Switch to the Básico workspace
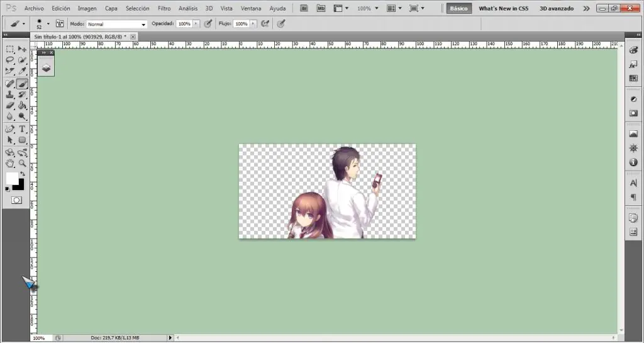Viewport: 644px width, 343px height. pos(459,8)
